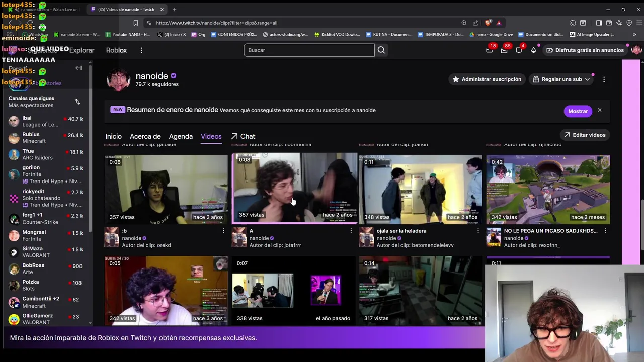Bookmark this page icon in address bar

[x=135, y=23]
